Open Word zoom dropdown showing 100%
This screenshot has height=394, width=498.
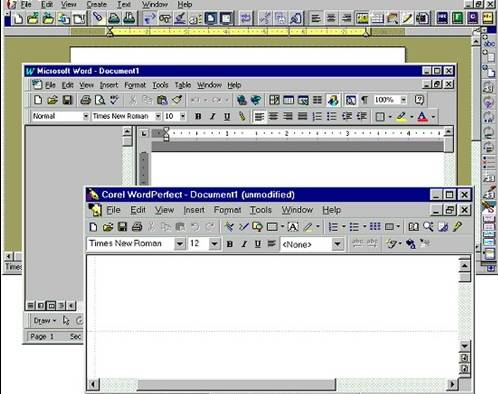[x=403, y=100]
